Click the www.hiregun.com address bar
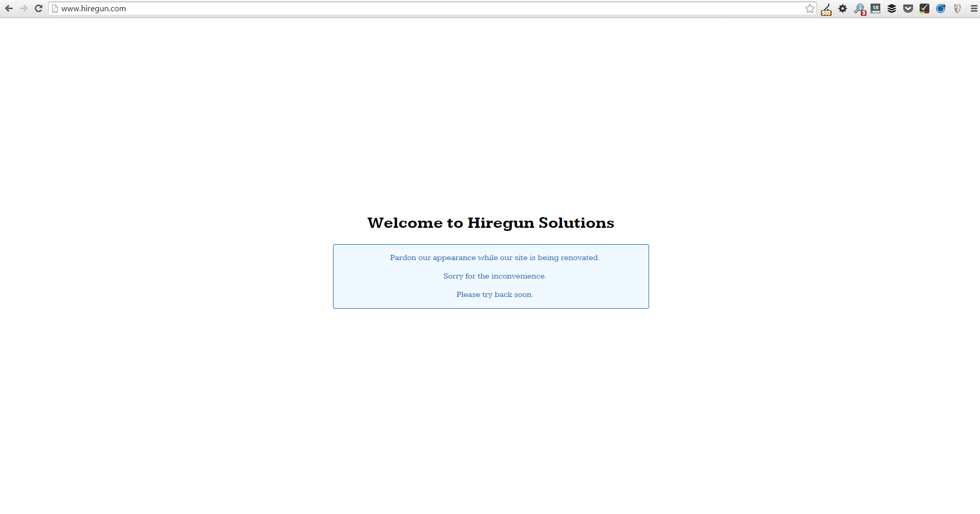 [409, 9]
